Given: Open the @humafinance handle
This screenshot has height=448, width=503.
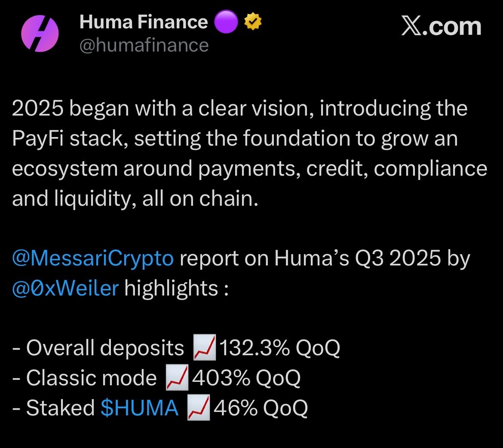Looking at the screenshot, I should pos(144,45).
